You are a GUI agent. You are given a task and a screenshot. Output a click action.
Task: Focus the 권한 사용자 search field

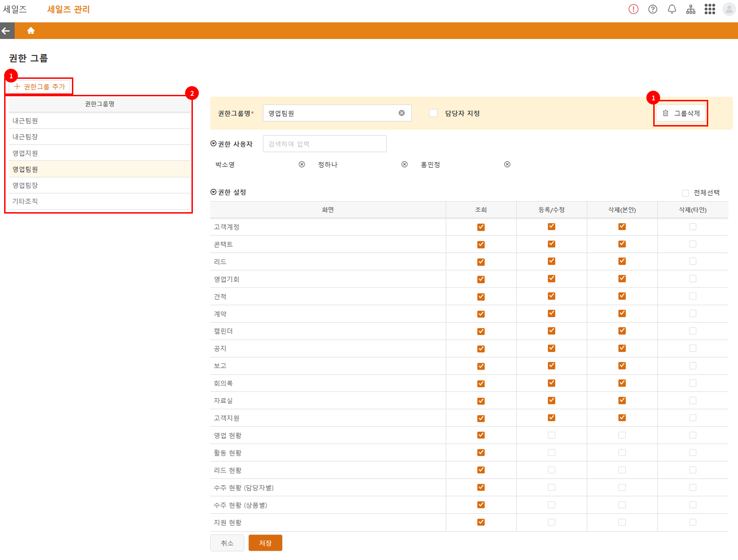[324, 144]
